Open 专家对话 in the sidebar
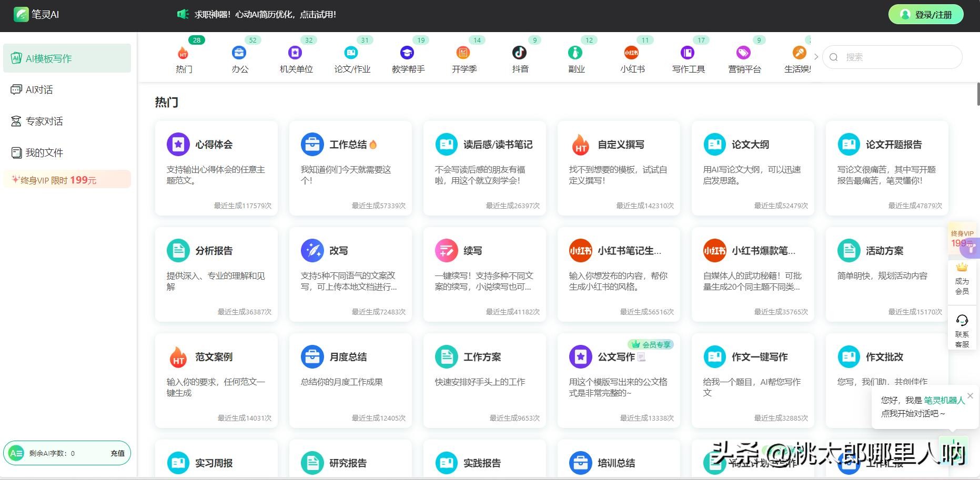 (x=44, y=121)
